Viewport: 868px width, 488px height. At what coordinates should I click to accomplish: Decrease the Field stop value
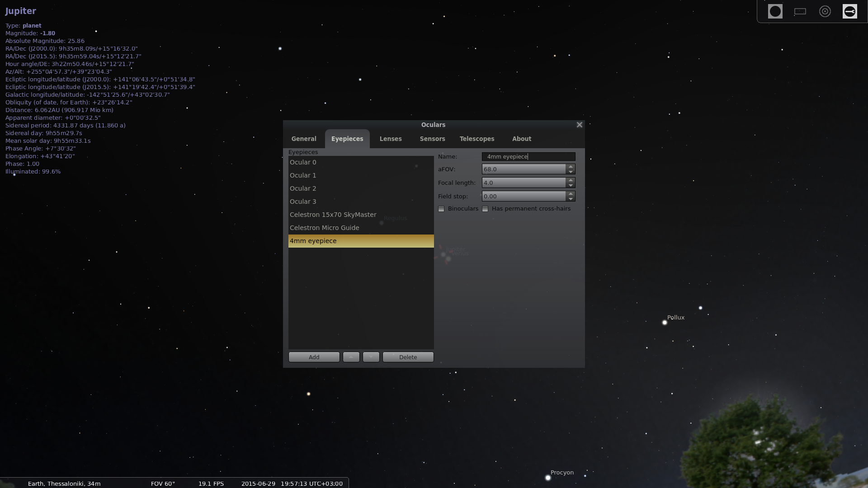(571, 199)
